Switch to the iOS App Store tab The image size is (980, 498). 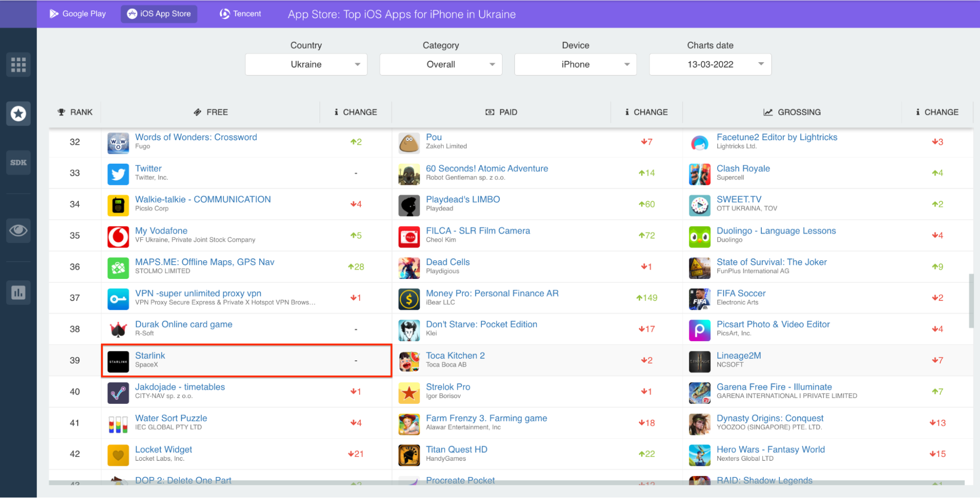[159, 14]
